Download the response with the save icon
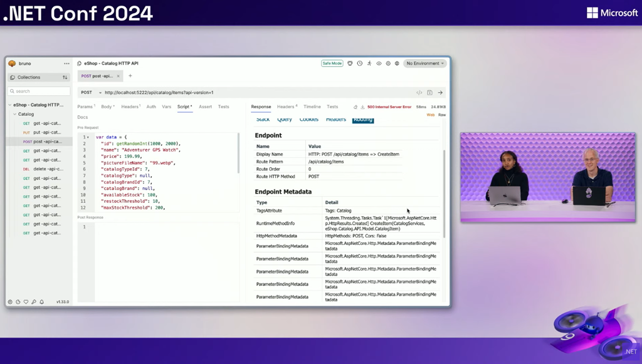This screenshot has width=642, height=364. (362, 107)
